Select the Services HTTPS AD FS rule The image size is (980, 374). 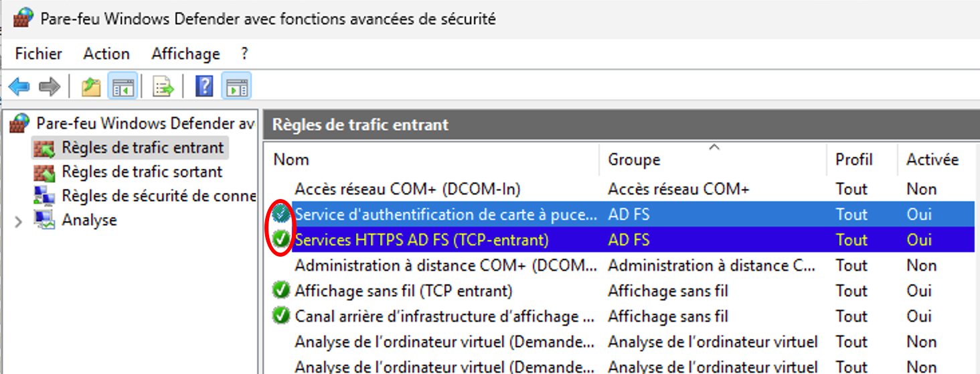point(421,240)
